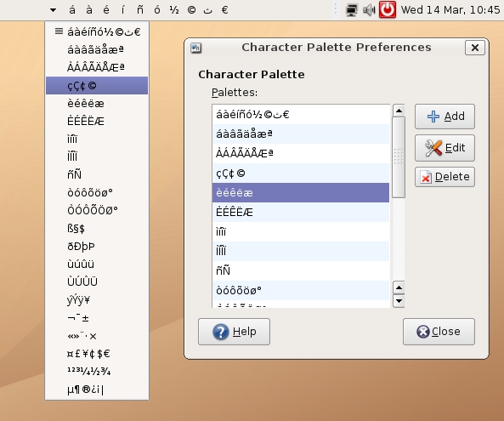Select the ñÑ palette in the preferences list

pyautogui.click(x=301, y=270)
